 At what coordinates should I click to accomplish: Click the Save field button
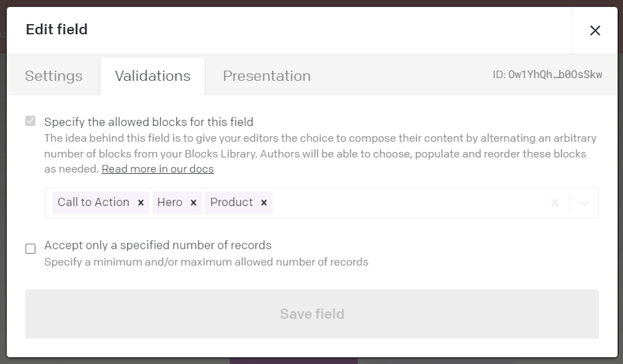(312, 314)
